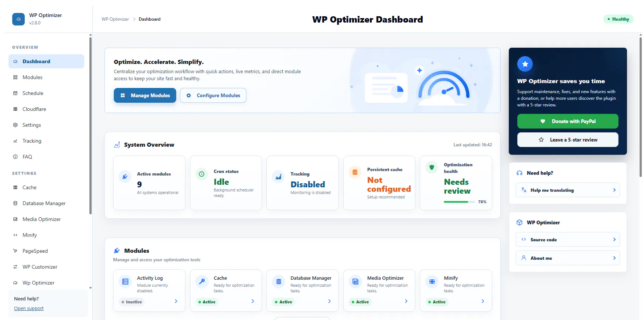This screenshot has height=320, width=644.
Task: Click the Optimization health shield icon
Action: click(432, 167)
